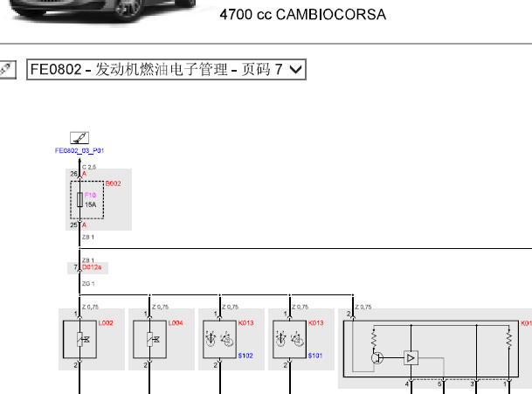Click the sensor symbol box next to S102
Viewport: 532px width, 394px height.
tap(219, 339)
